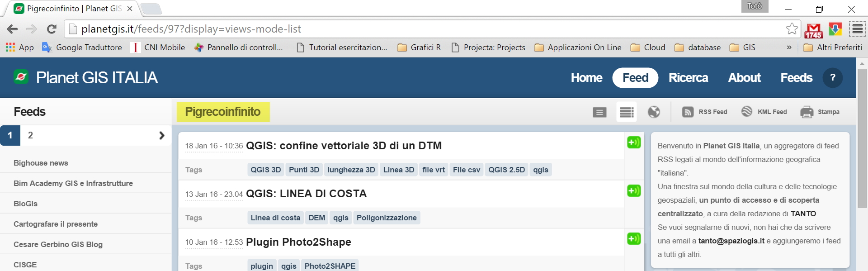
Task: Open the Bighouse news feed
Action: coord(41,163)
